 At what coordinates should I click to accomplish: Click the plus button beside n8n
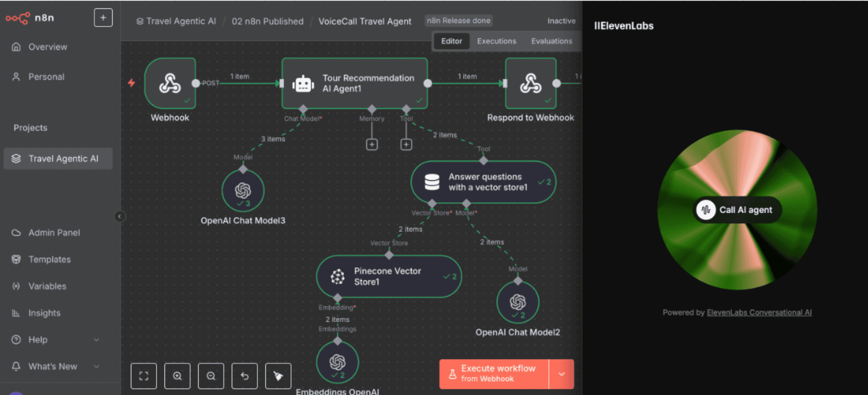[x=103, y=18]
